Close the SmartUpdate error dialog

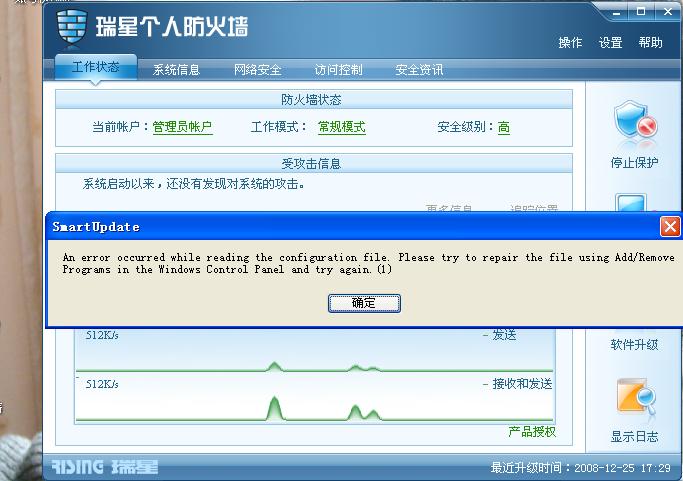[x=670, y=227]
